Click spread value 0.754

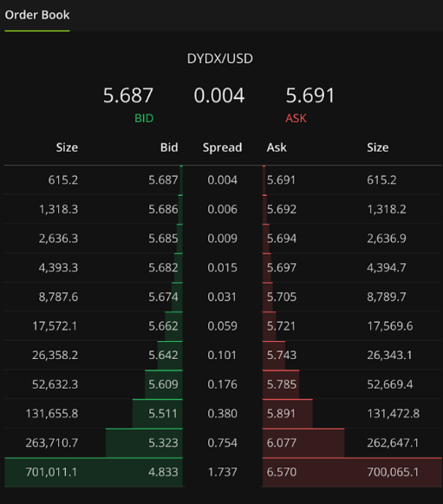coord(222,443)
